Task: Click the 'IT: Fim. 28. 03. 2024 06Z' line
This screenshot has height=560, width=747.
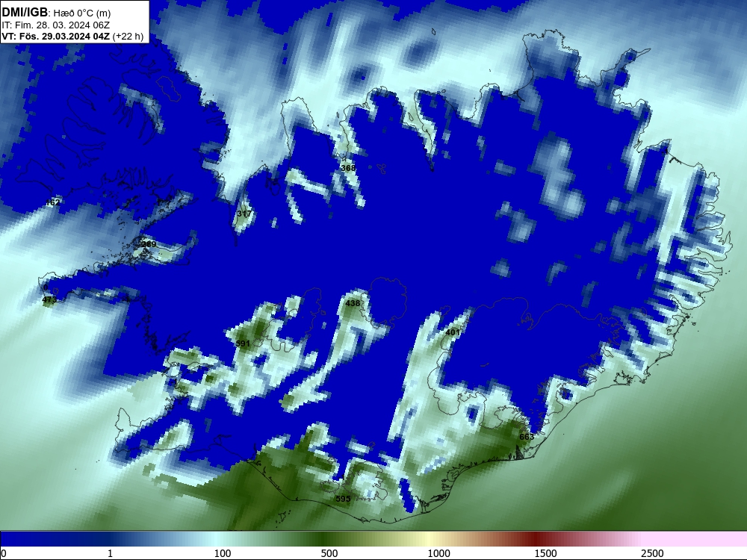Action: (55, 25)
